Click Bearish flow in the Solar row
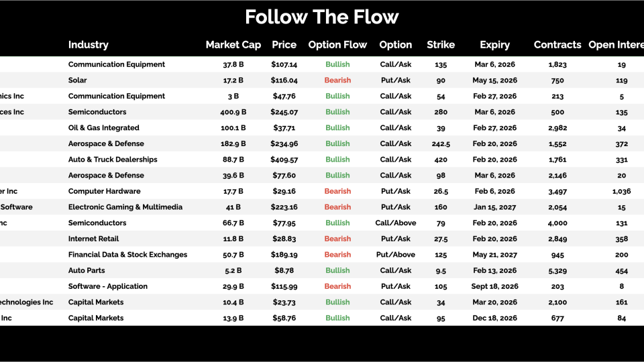644x362 pixels. pyautogui.click(x=337, y=80)
